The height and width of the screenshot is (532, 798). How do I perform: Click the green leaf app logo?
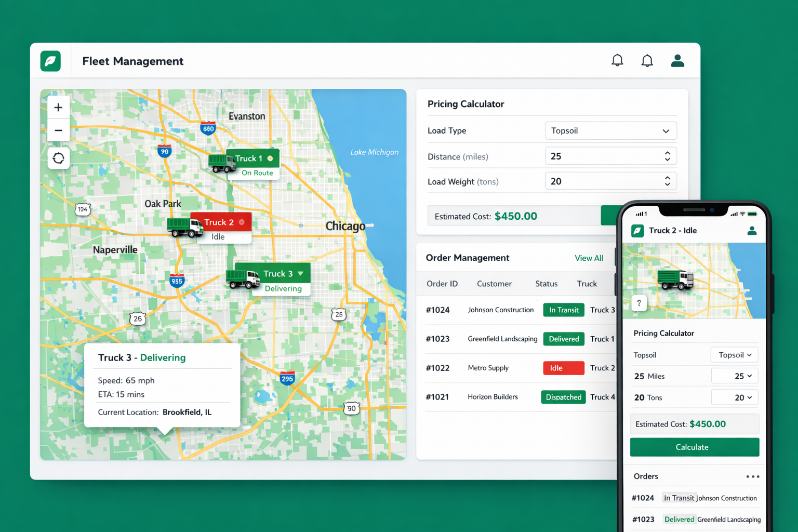50,61
